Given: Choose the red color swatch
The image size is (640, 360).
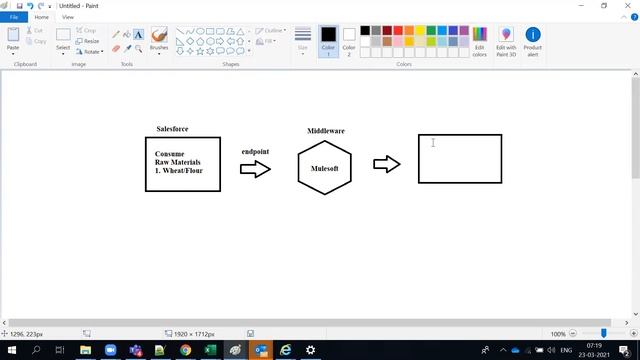Looking at the screenshot, I should coord(398,31).
